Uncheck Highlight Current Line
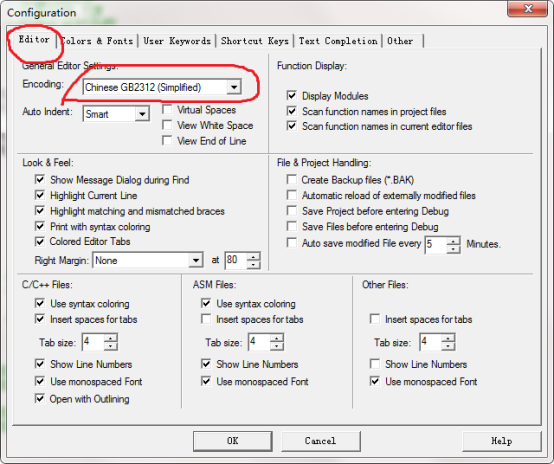 click(40, 195)
